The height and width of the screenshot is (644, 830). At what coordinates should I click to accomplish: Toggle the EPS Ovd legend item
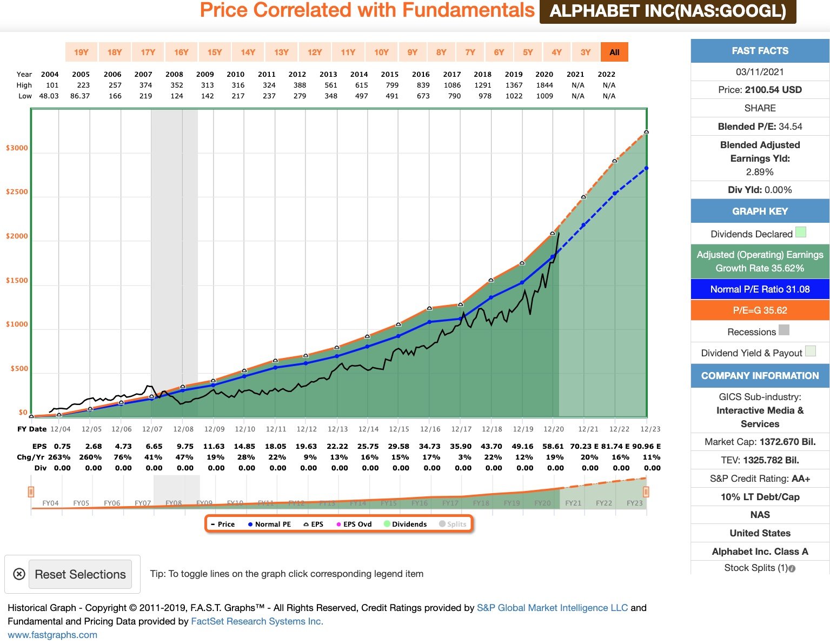click(354, 524)
